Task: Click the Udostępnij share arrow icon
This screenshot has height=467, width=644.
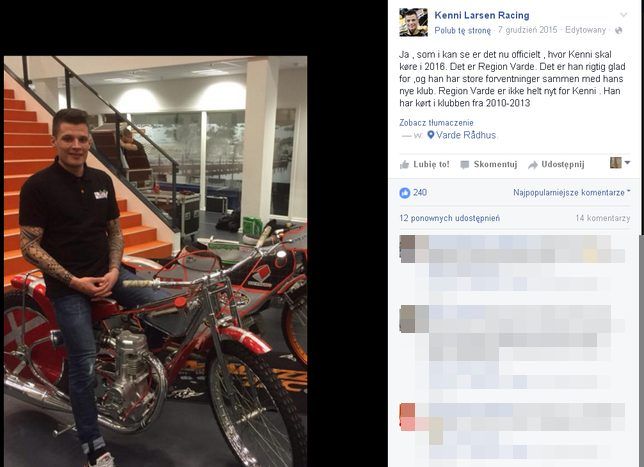Action: pos(533,165)
